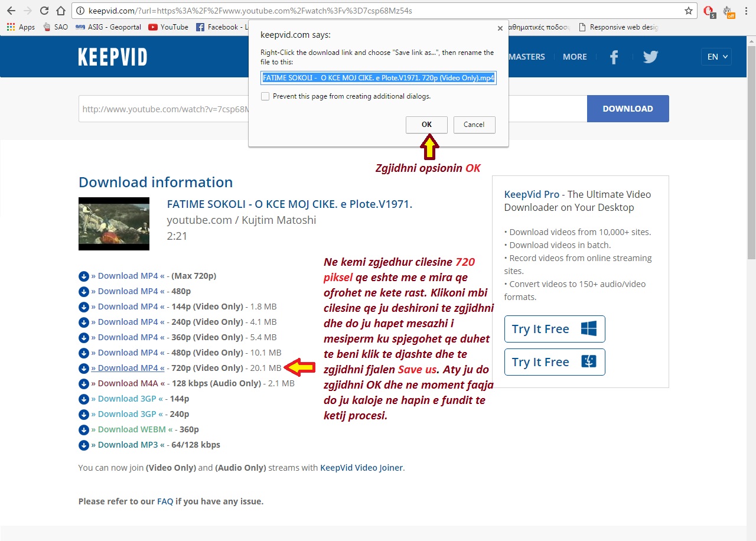The image size is (756, 541).
Task: Open the KeepVid Video Joiner link
Action: coord(361,468)
